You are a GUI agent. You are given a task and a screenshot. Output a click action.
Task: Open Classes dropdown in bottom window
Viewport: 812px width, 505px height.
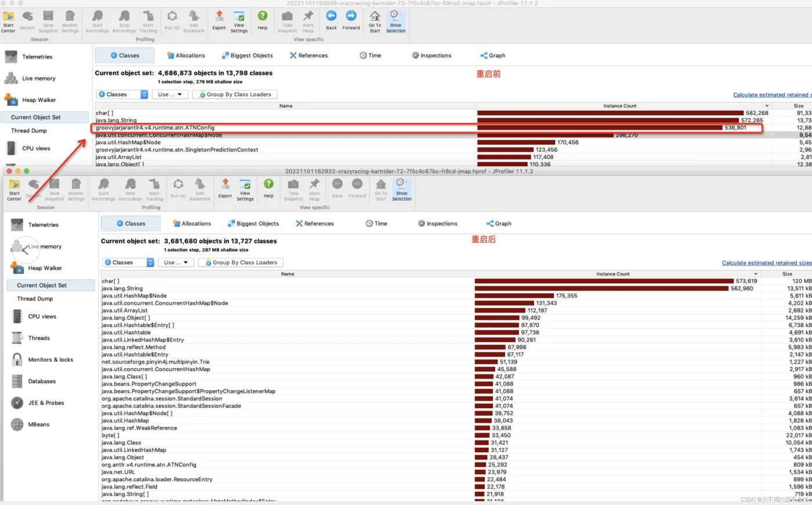(x=128, y=263)
